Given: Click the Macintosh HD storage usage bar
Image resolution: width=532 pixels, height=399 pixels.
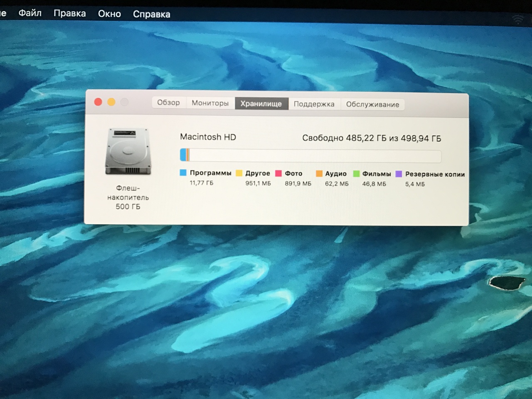Looking at the screenshot, I should (310, 156).
